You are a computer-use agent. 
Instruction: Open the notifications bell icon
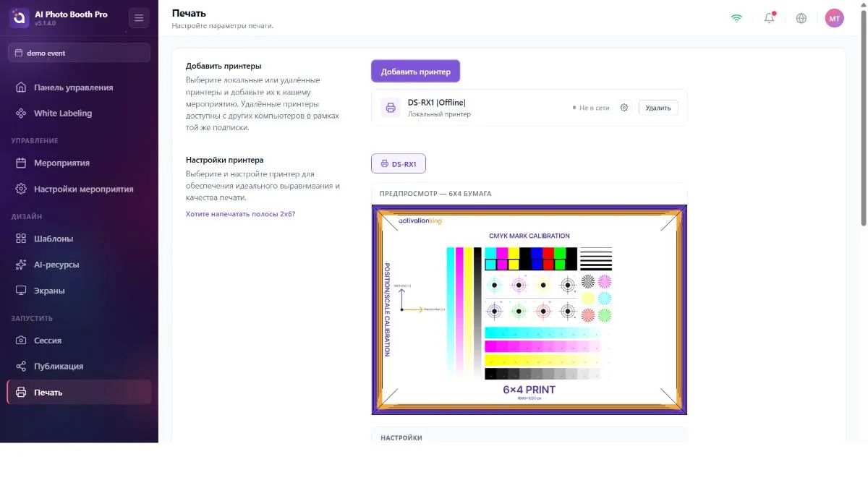[x=769, y=18]
